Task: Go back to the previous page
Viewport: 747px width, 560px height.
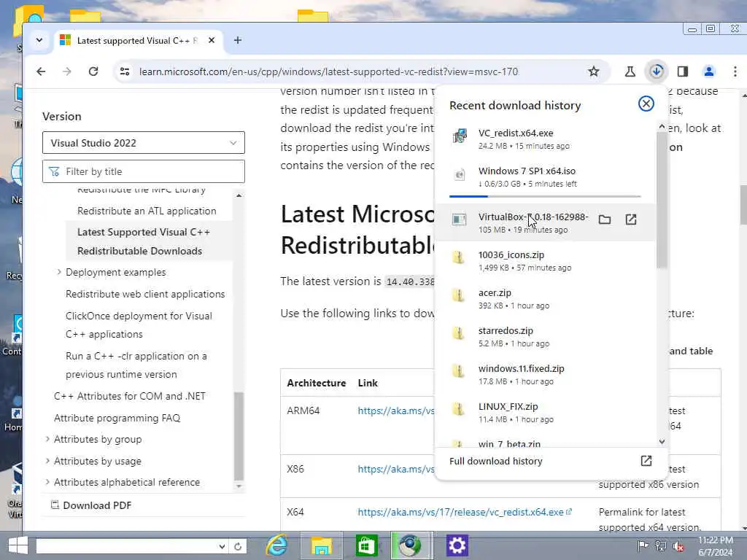Action: [41, 71]
